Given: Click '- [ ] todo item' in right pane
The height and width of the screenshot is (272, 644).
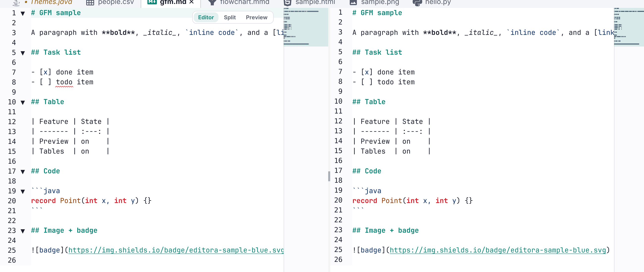Looking at the screenshot, I should 383,82.
